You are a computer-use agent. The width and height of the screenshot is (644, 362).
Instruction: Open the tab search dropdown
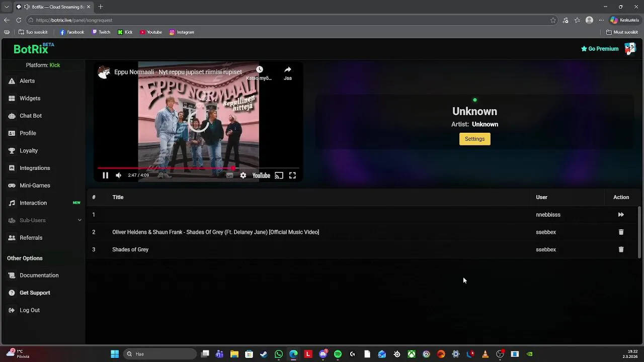coord(6,7)
